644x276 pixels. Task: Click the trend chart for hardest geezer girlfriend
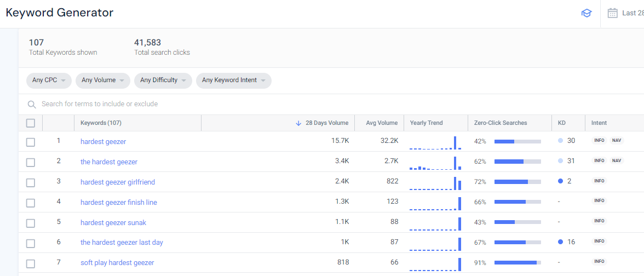(435, 183)
